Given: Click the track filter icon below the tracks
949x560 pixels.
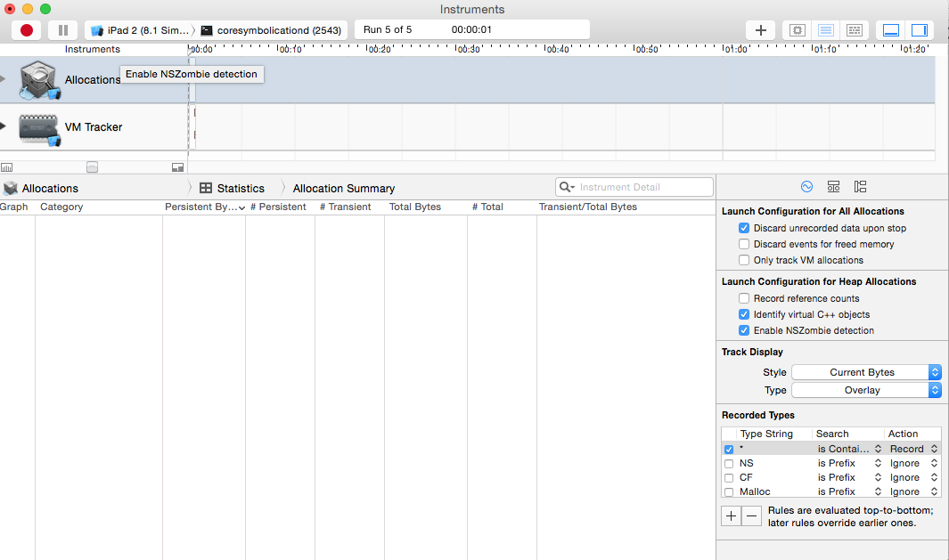Looking at the screenshot, I should point(6,167).
